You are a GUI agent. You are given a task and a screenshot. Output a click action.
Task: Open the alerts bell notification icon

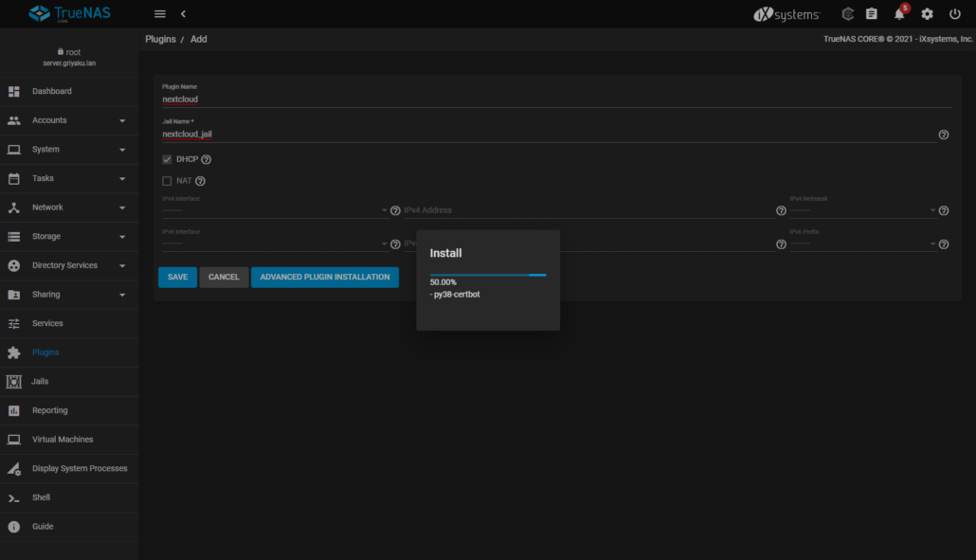(899, 14)
